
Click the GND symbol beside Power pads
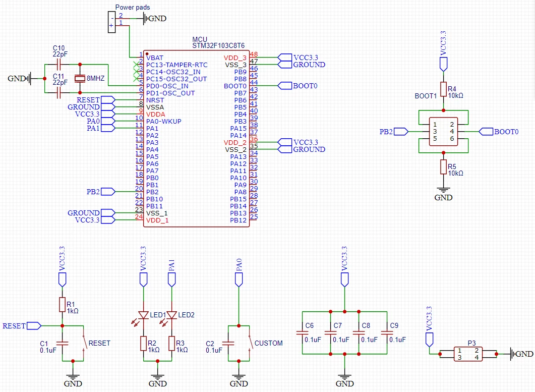[x=155, y=19]
